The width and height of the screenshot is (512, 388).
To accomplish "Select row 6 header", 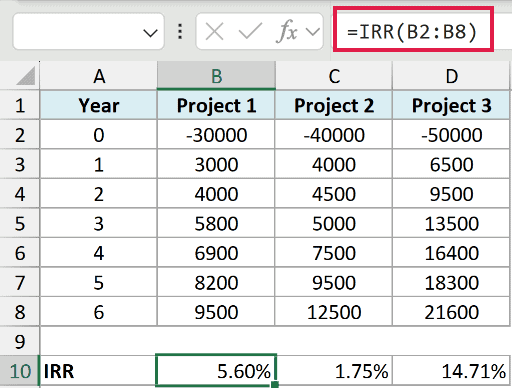I will (20, 253).
